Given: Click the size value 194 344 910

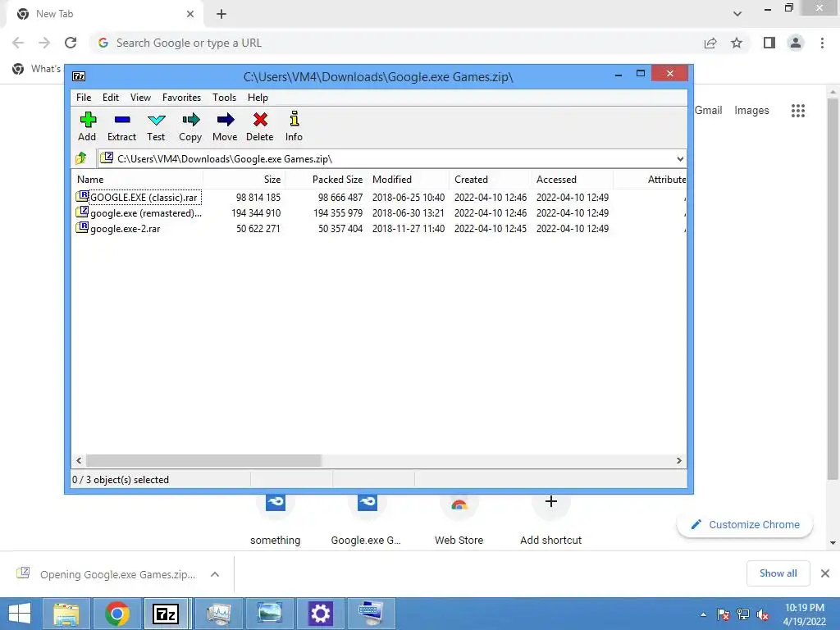Looking at the screenshot, I should coord(256,212).
